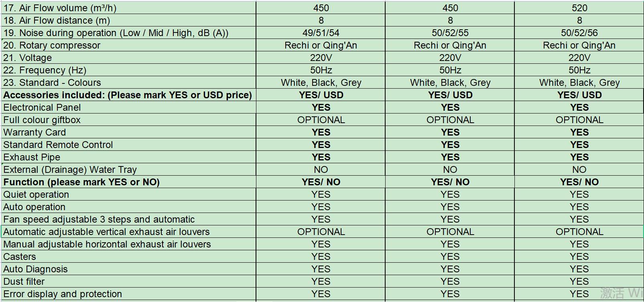Image resolution: width=644 pixels, height=302 pixels.
Task: Click the '23. Standard - Colours' cell
Action: (x=52, y=83)
